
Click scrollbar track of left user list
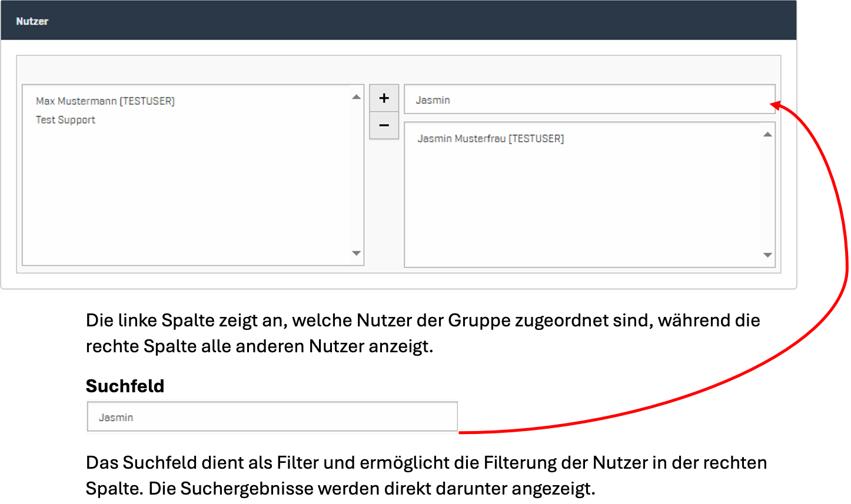[356, 176]
